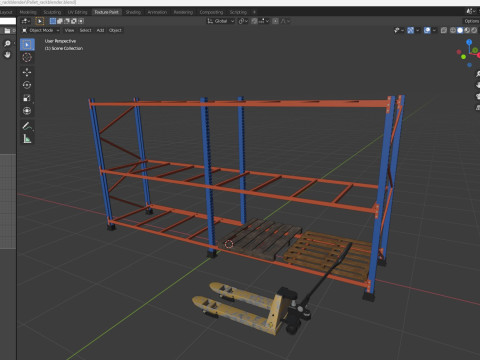Switch to Material Preview shading
The height and width of the screenshot is (360, 480).
pyautogui.click(x=467, y=30)
